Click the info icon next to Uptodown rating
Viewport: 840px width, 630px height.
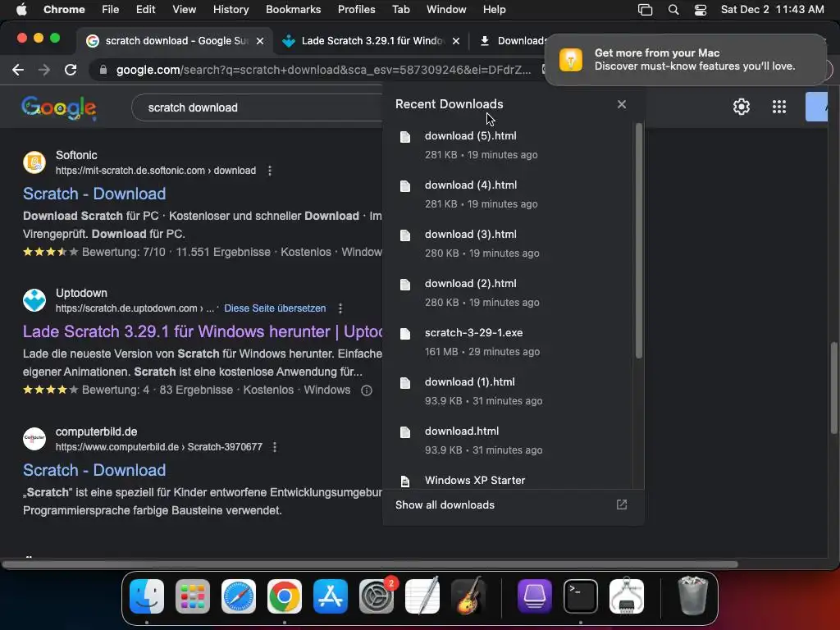click(367, 390)
